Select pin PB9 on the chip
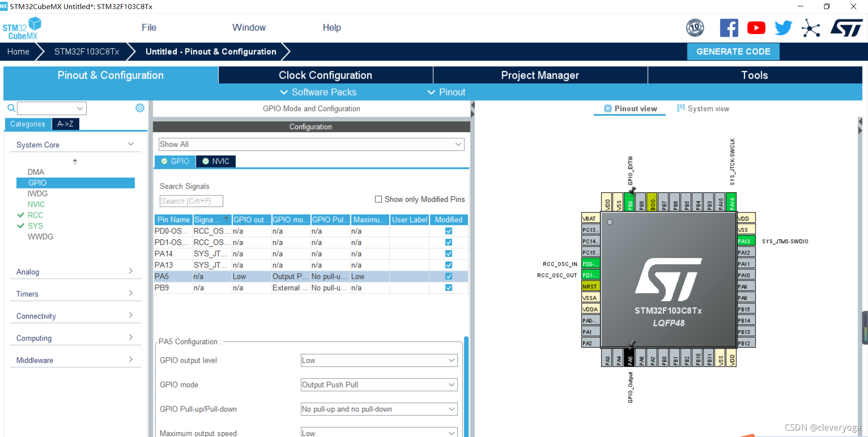Image resolution: width=868 pixels, height=437 pixels. 630,202
